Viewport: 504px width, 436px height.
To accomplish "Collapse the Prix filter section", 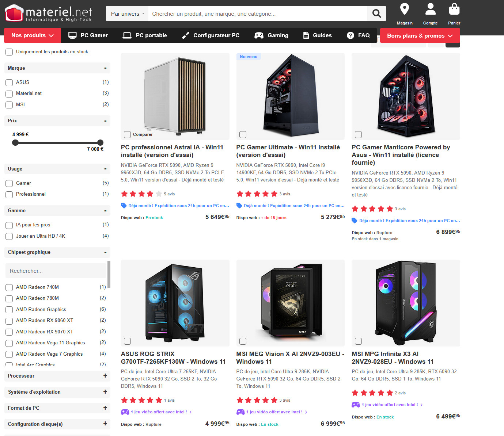I will 105,121.
